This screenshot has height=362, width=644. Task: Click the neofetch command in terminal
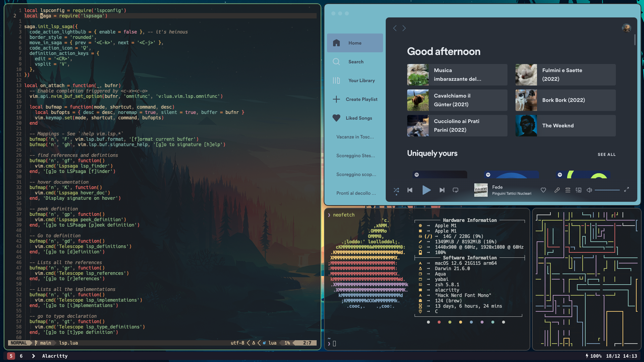click(x=343, y=215)
